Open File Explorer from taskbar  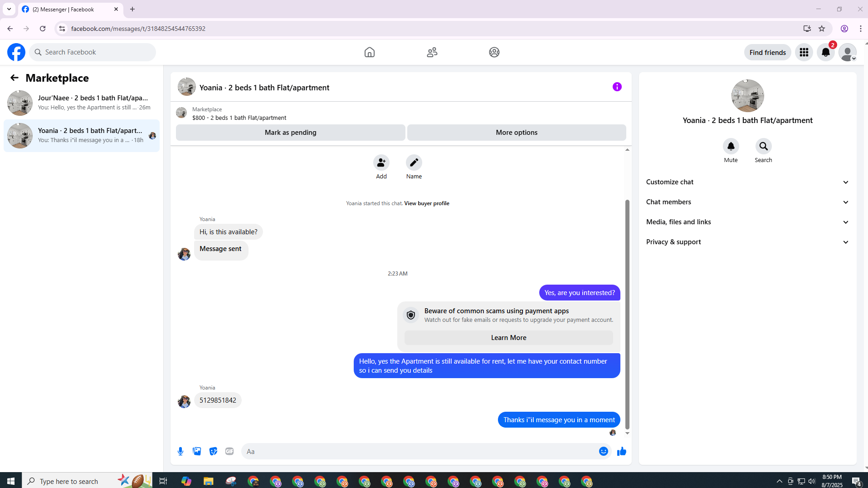pyautogui.click(x=208, y=481)
